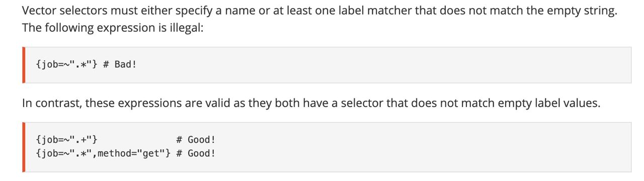Click empty area inside the second code block

tap(423, 147)
